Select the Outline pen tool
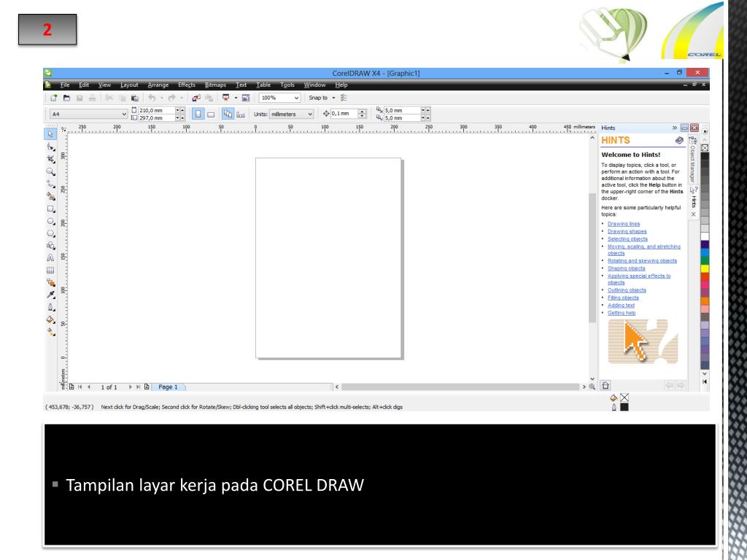Viewport: 747px width, 560px height. [50, 307]
